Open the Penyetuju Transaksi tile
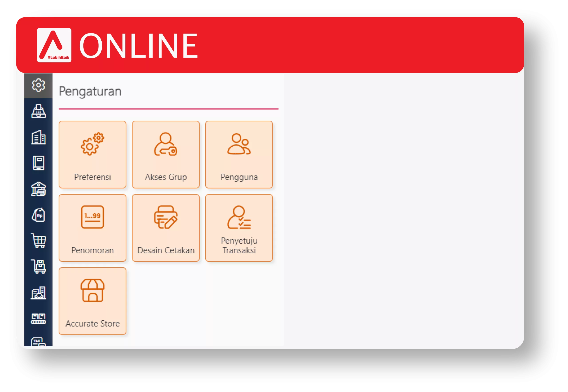 pyautogui.click(x=239, y=228)
